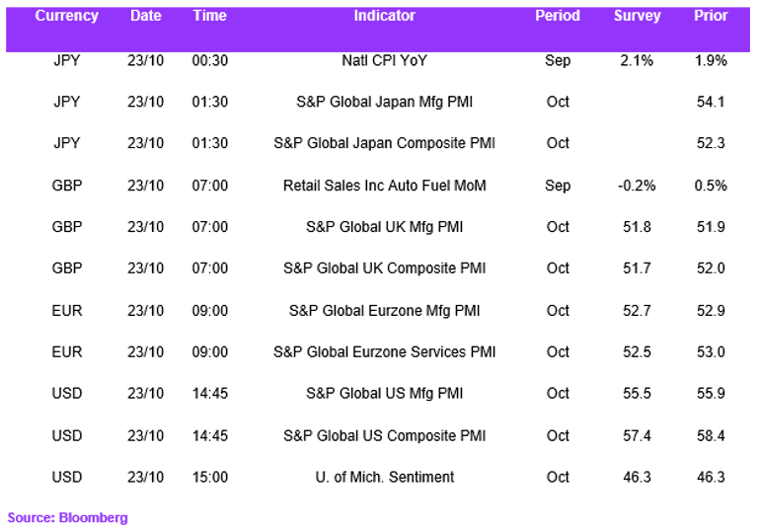Viewport: 760px width, 532px height.
Task: Click 23/10 date in US Composite PMI row
Action: click(146, 436)
